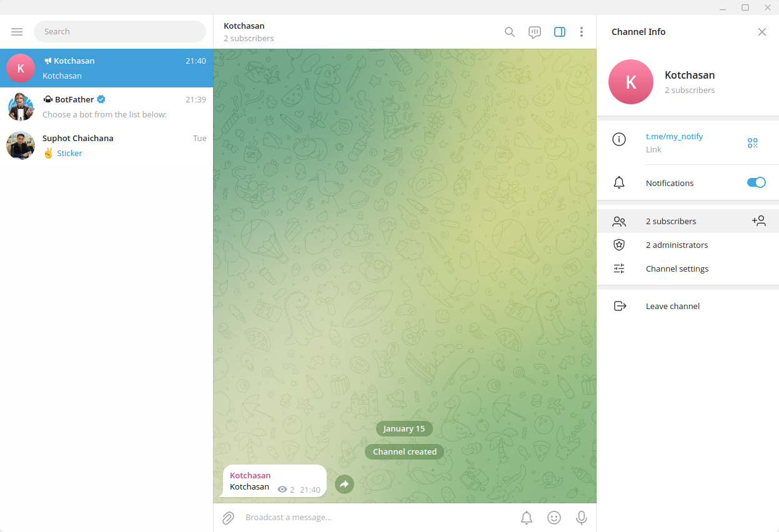Click the Search chats field
779x532 pixels.
(x=119, y=31)
